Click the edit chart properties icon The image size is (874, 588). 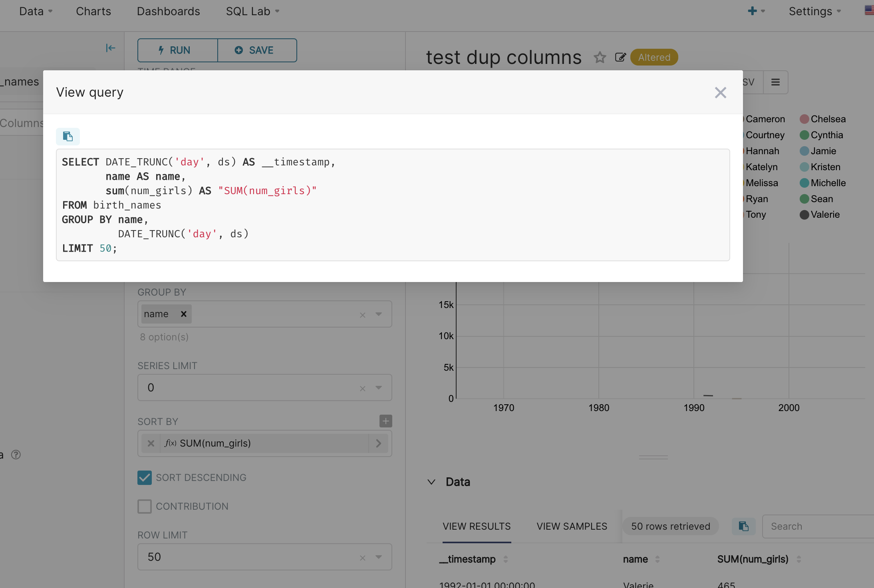pos(620,58)
